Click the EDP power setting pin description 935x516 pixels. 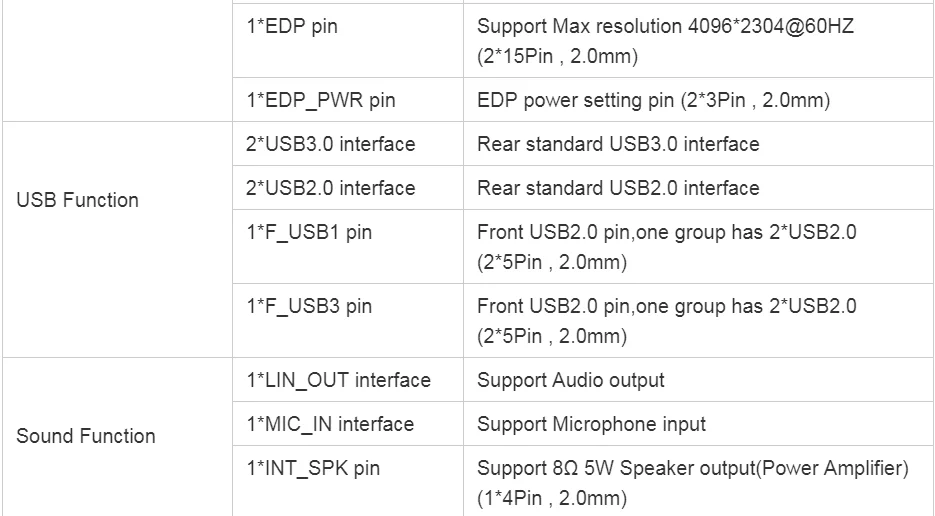click(x=653, y=100)
